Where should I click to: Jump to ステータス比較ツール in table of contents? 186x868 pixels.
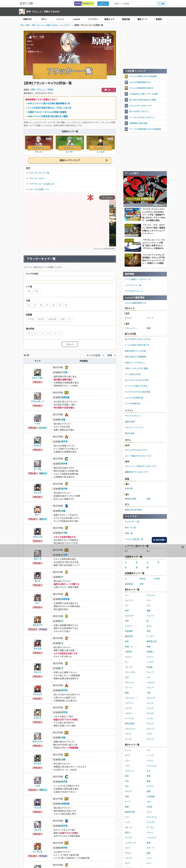click(x=39, y=189)
